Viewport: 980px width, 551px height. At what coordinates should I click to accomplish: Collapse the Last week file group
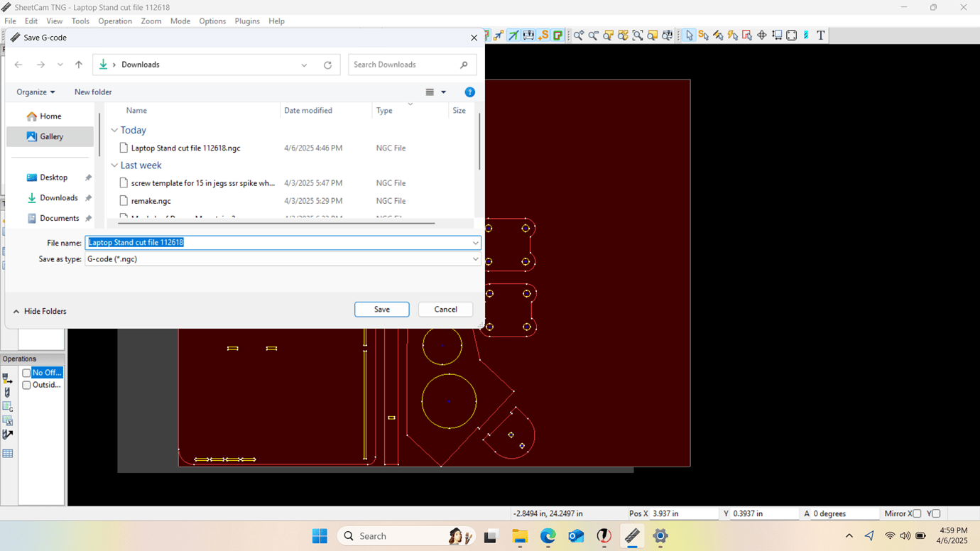[x=114, y=165]
